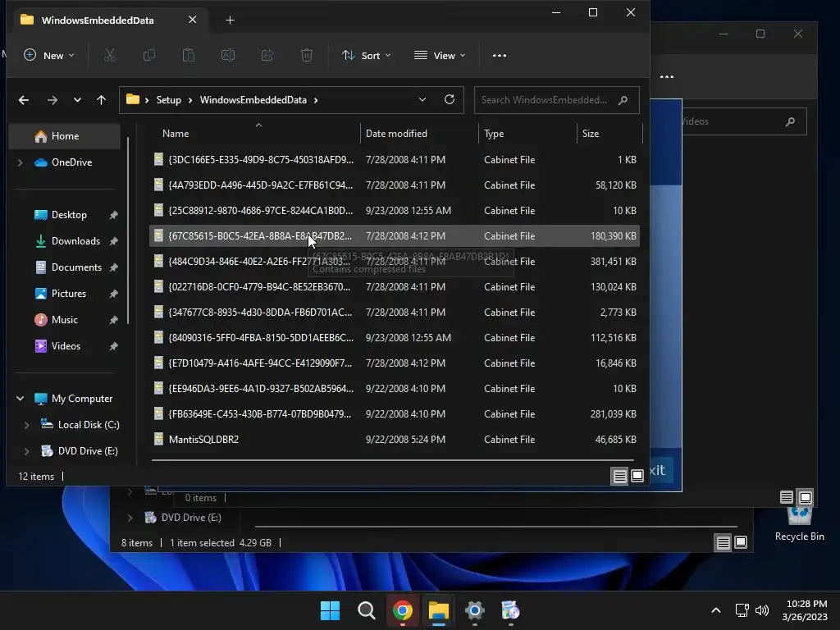This screenshot has height=630, width=840.
Task: Click the Paste clipboard icon
Action: 189,55
